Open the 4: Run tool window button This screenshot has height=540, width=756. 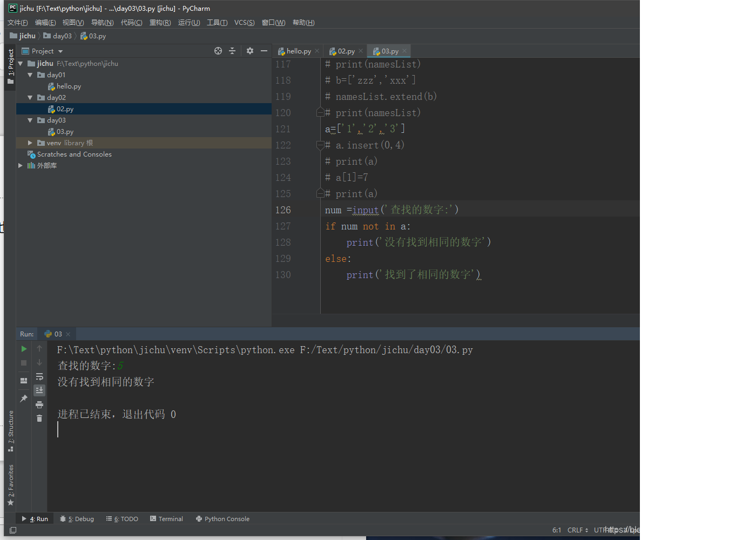(35, 519)
